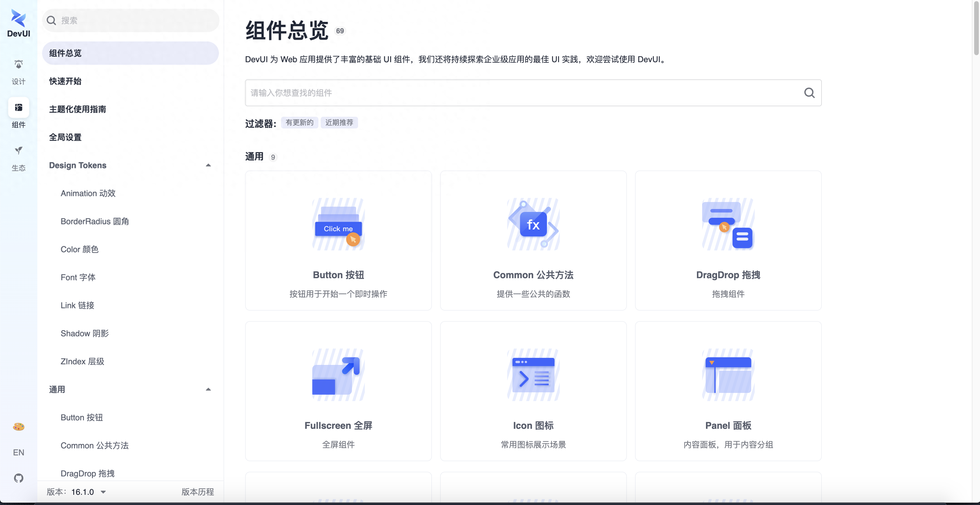Click the sidebar search magnifier icon
This screenshot has width=980, height=505.
tap(51, 20)
